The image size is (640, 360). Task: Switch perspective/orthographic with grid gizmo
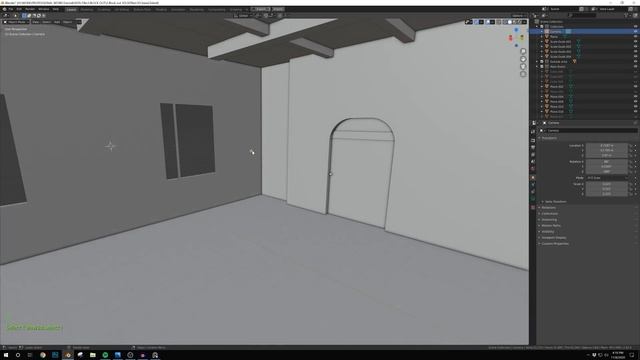pyautogui.click(x=523, y=74)
